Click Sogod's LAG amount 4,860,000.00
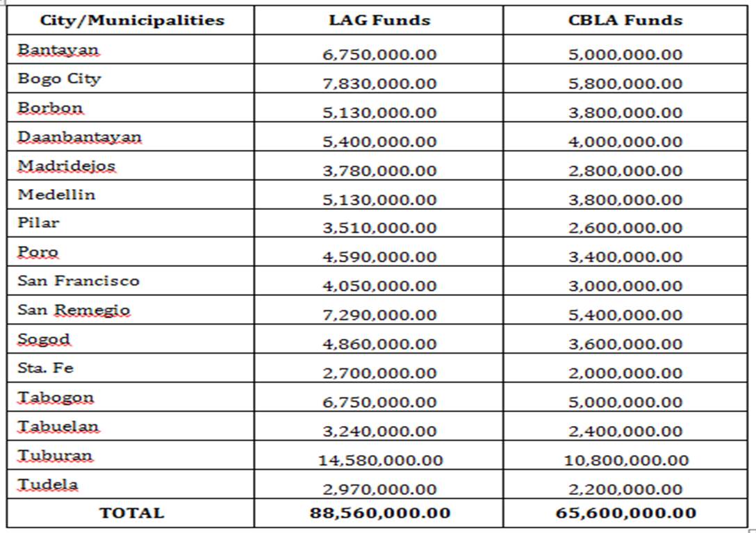 379,344
